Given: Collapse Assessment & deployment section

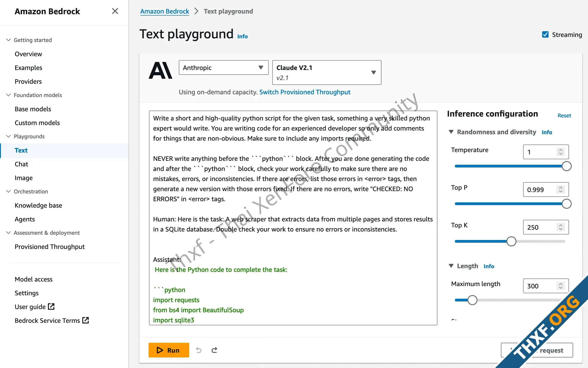Looking at the screenshot, I should point(8,233).
